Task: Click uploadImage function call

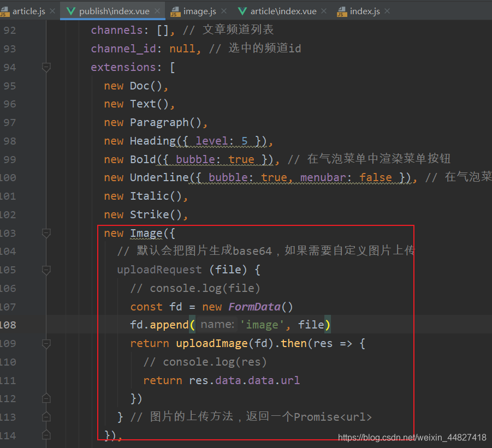Action: (212, 344)
